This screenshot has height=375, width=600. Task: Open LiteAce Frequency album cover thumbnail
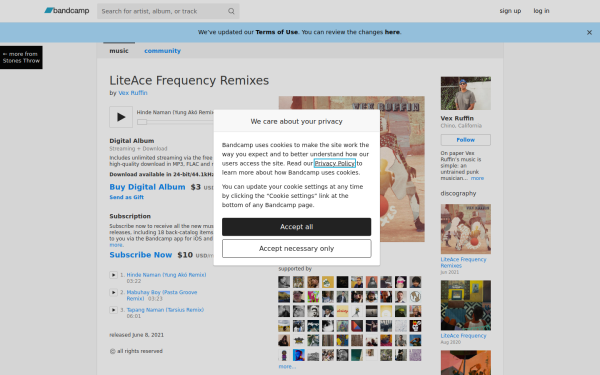[x=466, y=305]
